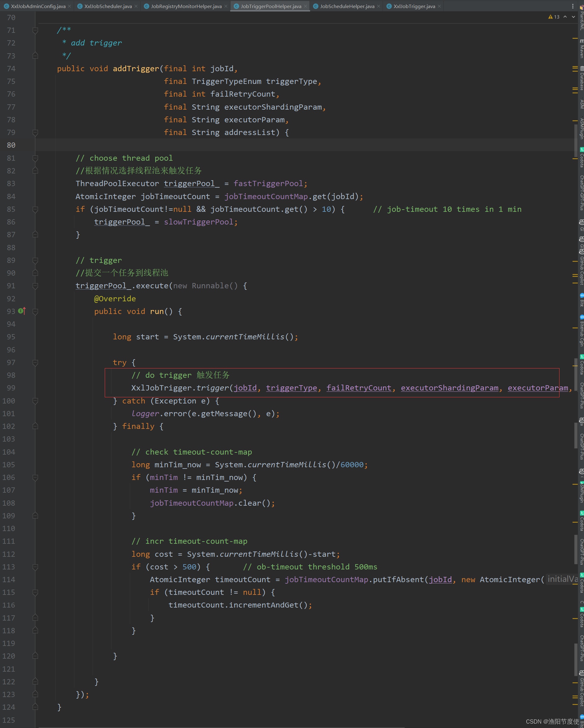Click the override gutter icon on line 93
This screenshot has height=728, width=584.
coord(22,311)
